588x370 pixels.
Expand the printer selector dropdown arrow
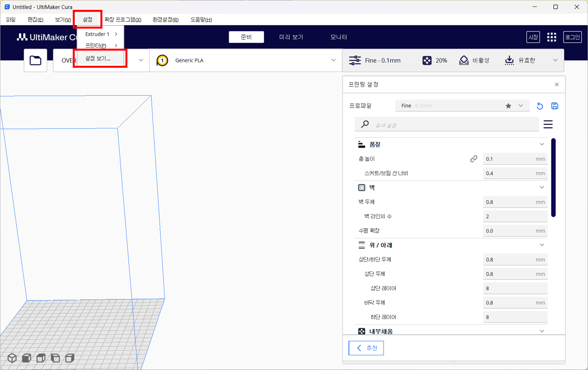tap(141, 61)
